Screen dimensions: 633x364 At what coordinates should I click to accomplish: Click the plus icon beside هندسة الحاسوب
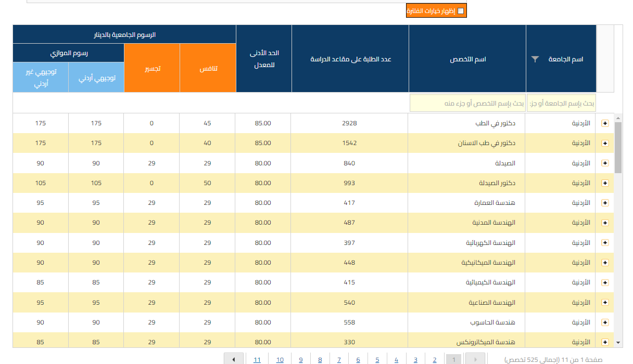tap(604, 322)
